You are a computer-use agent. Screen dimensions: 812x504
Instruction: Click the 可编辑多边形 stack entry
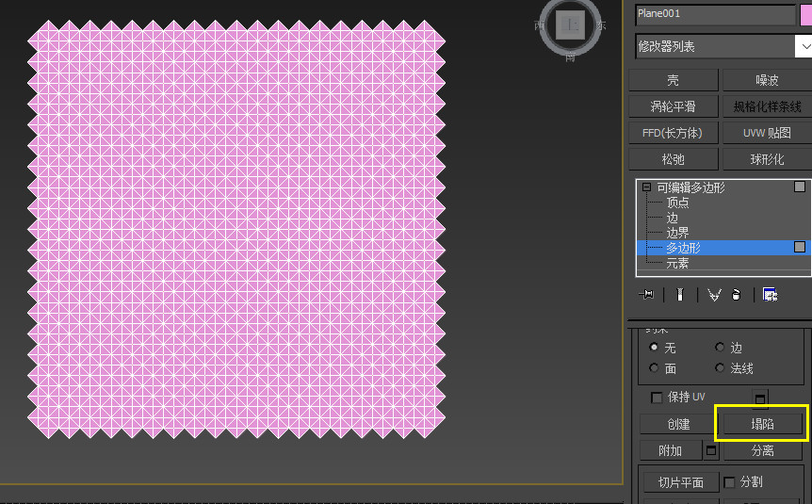[690, 187]
